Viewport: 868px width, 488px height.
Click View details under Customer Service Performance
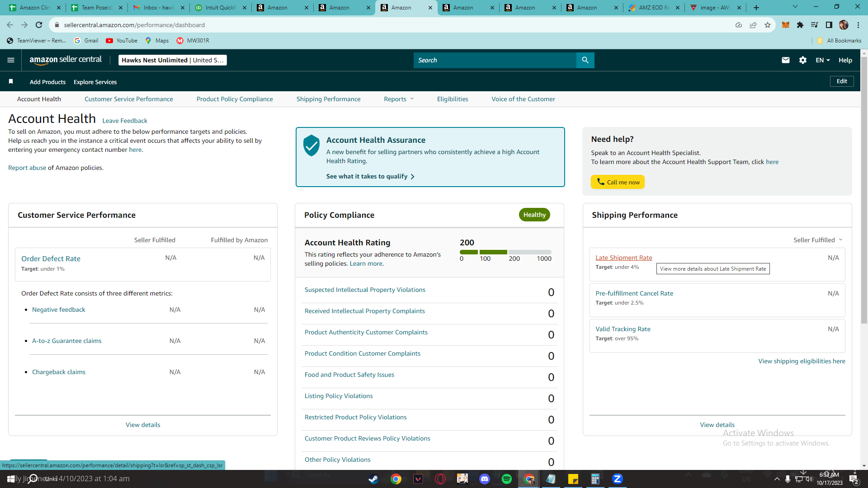click(143, 425)
